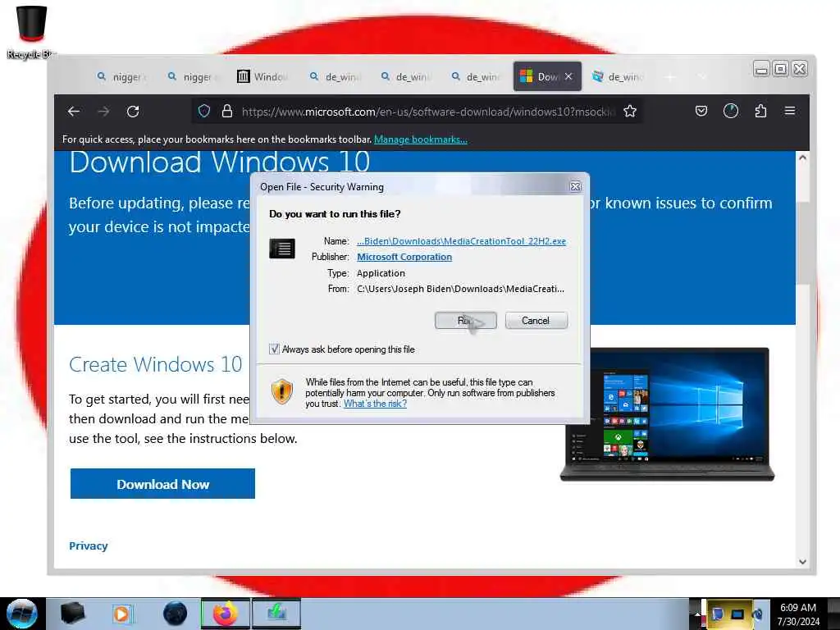
Task: Click the browser forward arrow
Action: [x=104, y=112]
